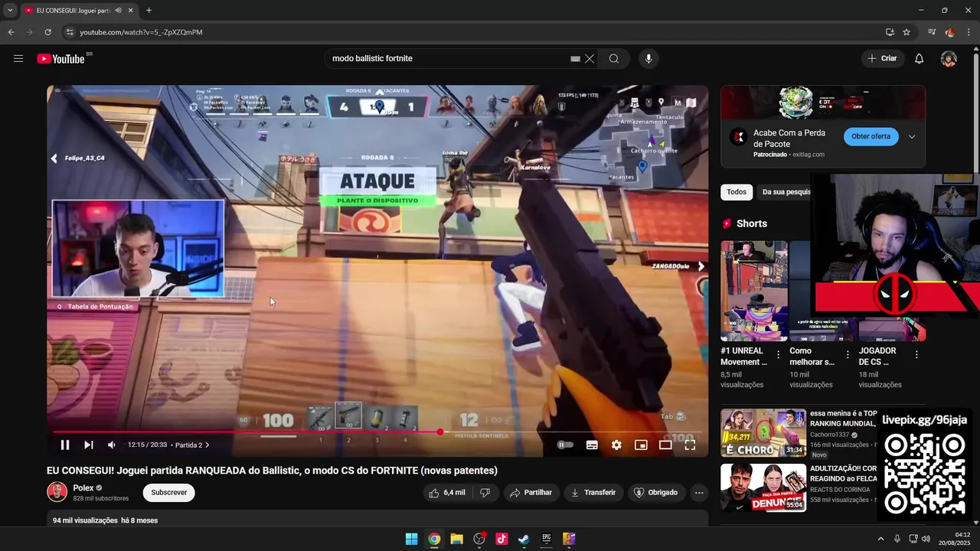Open the YouTube hamburger guide menu

[x=18, y=58]
